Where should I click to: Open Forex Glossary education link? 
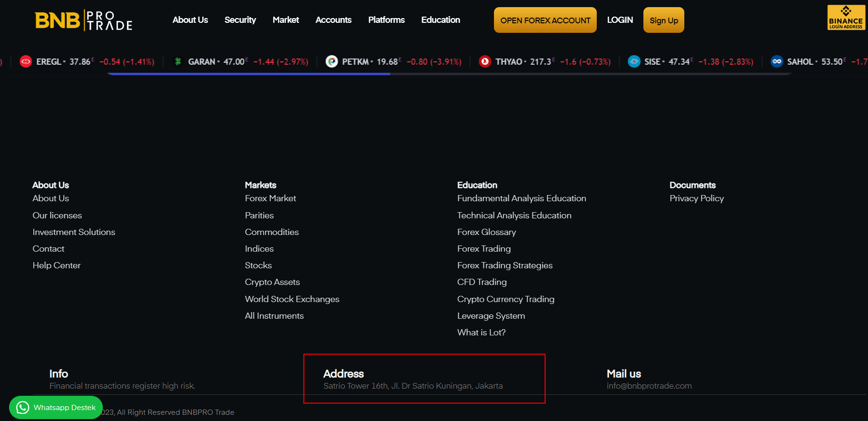pos(486,232)
